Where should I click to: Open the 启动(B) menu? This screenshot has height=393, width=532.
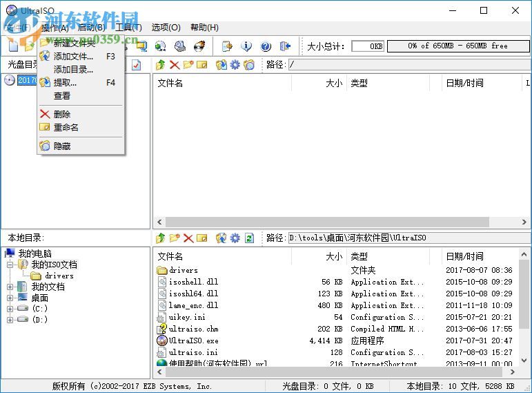92,27
